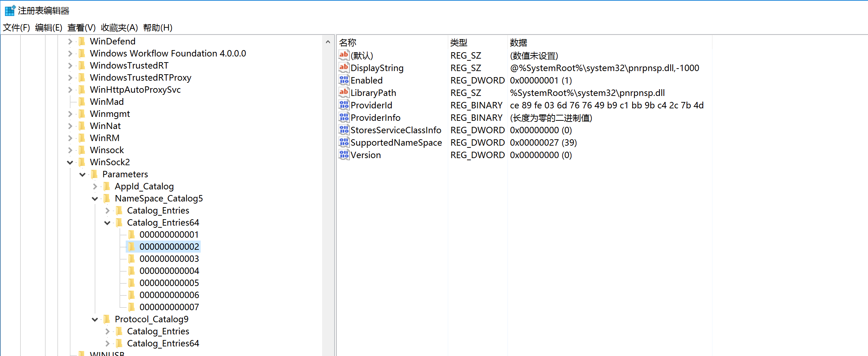Click the 名称 column header
The width and height of the screenshot is (868, 356).
348,43
